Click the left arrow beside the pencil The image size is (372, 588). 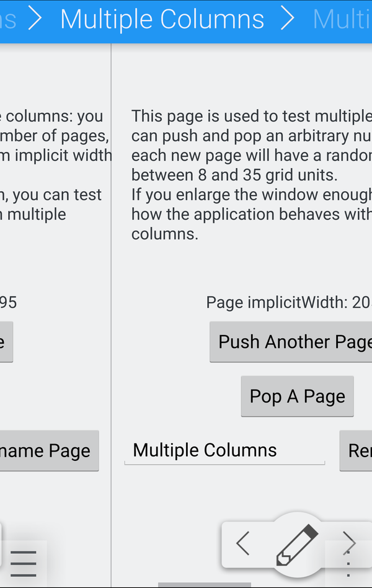click(x=243, y=543)
